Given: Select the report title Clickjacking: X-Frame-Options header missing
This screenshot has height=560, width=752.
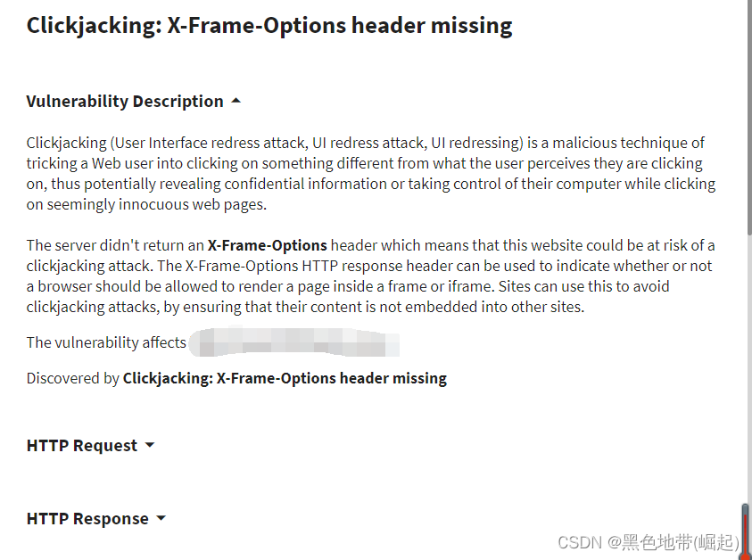Looking at the screenshot, I should pyautogui.click(x=269, y=25).
